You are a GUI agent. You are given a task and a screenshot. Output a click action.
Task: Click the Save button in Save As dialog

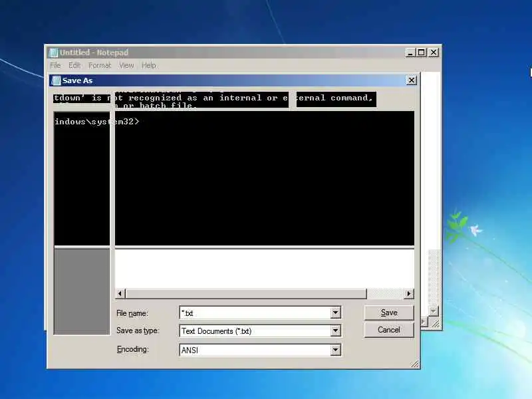pos(389,313)
